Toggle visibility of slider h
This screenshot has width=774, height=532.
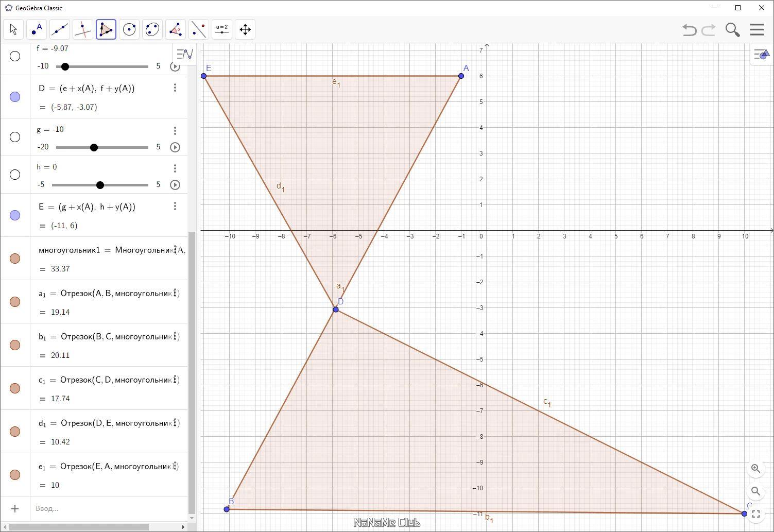(x=15, y=175)
